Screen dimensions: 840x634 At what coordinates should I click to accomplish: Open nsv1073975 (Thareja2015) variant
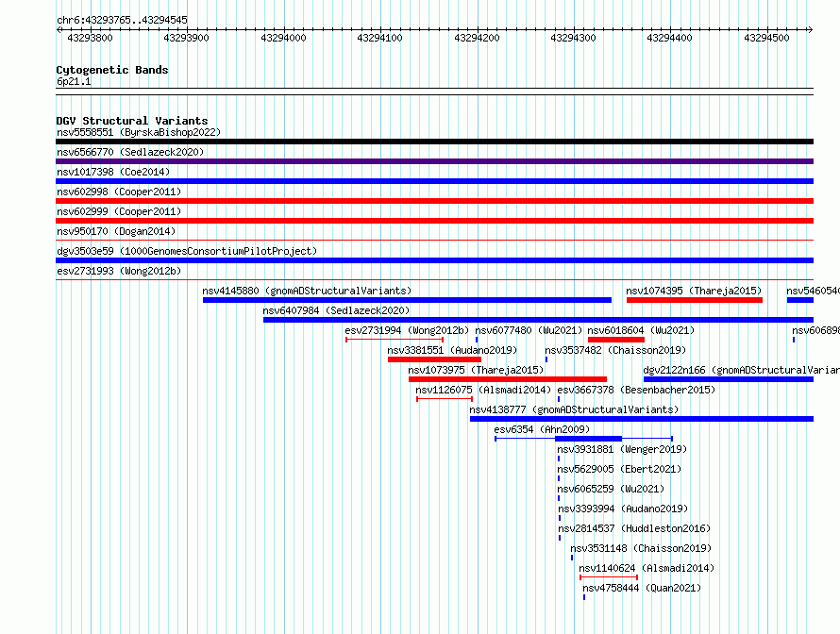476,370
